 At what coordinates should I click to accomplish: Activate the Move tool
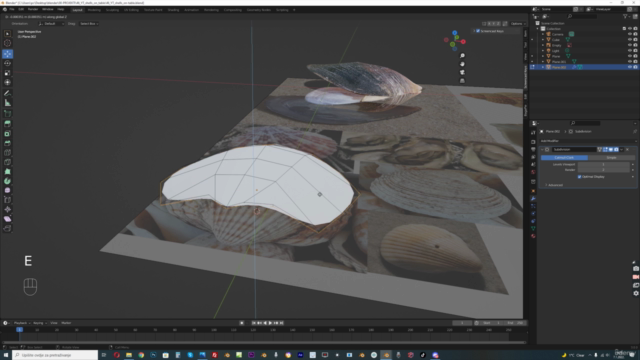7,54
